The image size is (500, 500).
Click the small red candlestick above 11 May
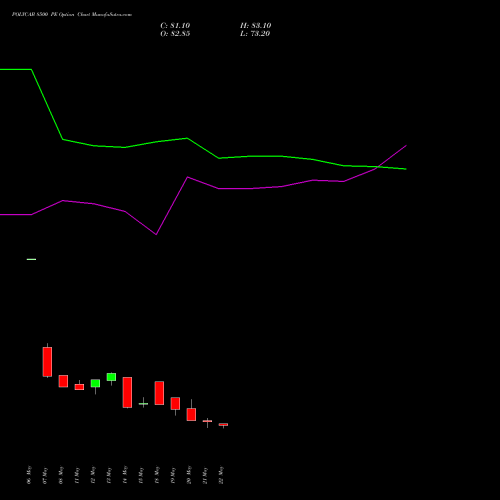coord(79,387)
